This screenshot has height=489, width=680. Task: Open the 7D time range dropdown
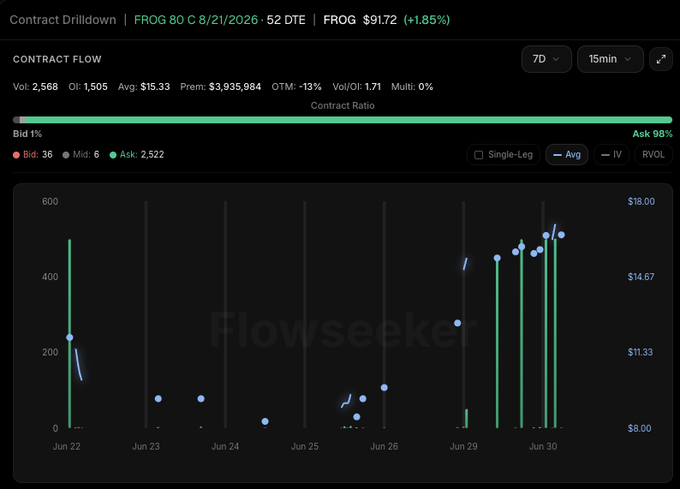pos(546,59)
